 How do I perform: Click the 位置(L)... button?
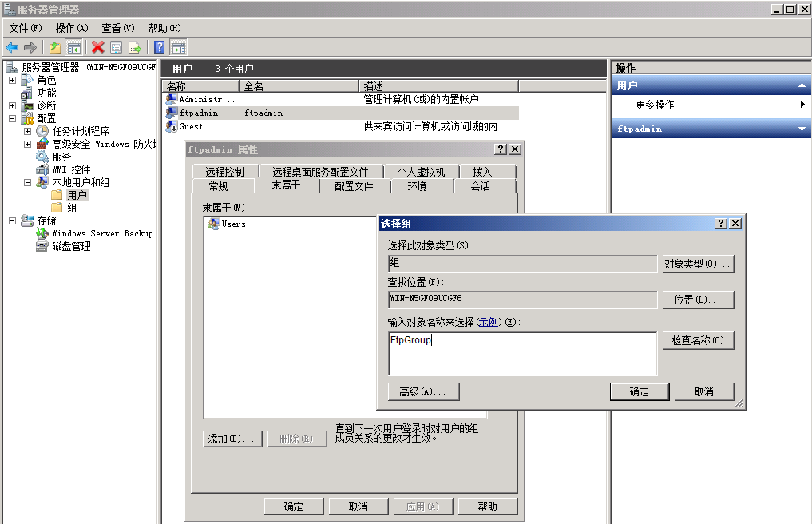tap(698, 300)
